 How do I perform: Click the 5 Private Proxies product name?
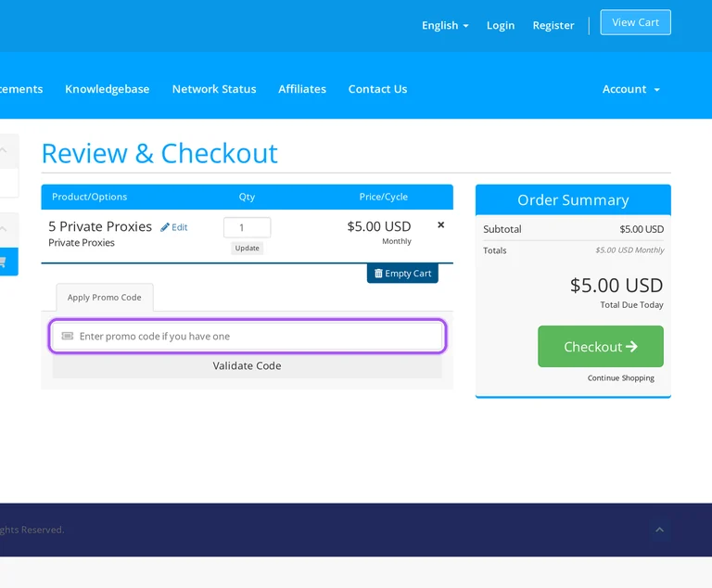click(x=100, y=226)
